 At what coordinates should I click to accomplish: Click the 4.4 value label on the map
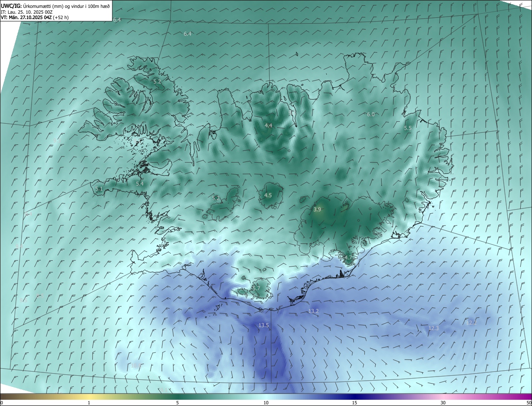(x=268, y=125)
